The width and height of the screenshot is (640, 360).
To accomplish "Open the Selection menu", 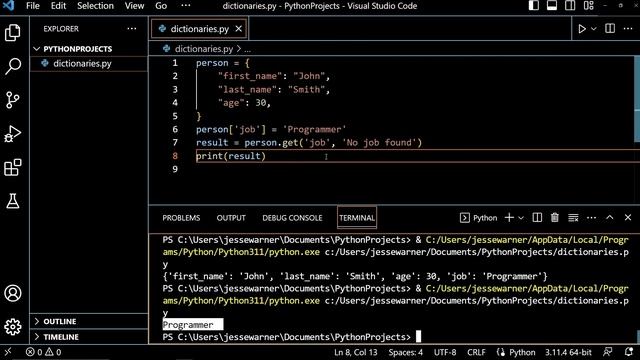I will point(96,6).
